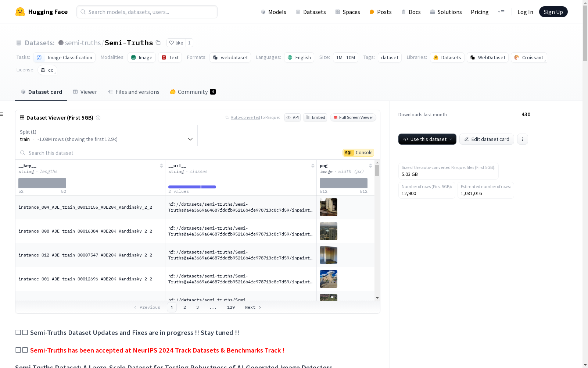Image resolution: width=588 pixels, height=368 pixels.
Task: Go to Models in top navigation
Action: pos(273,12)
